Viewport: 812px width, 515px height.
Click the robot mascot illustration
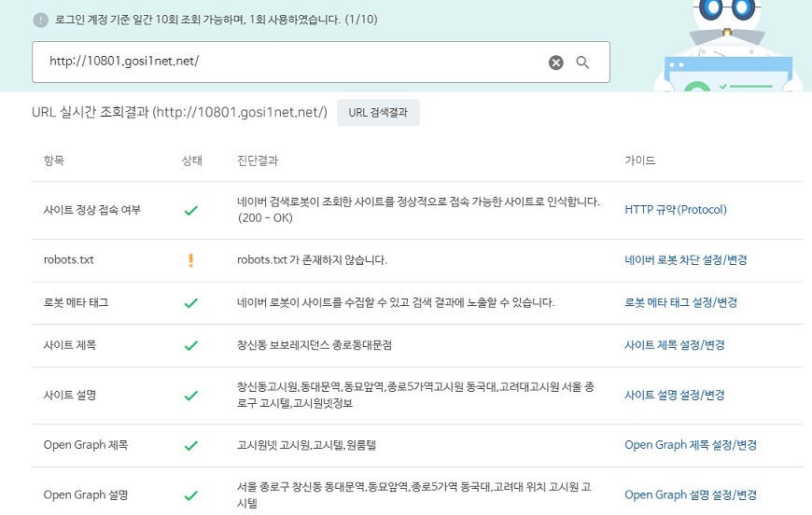point(728,47)
